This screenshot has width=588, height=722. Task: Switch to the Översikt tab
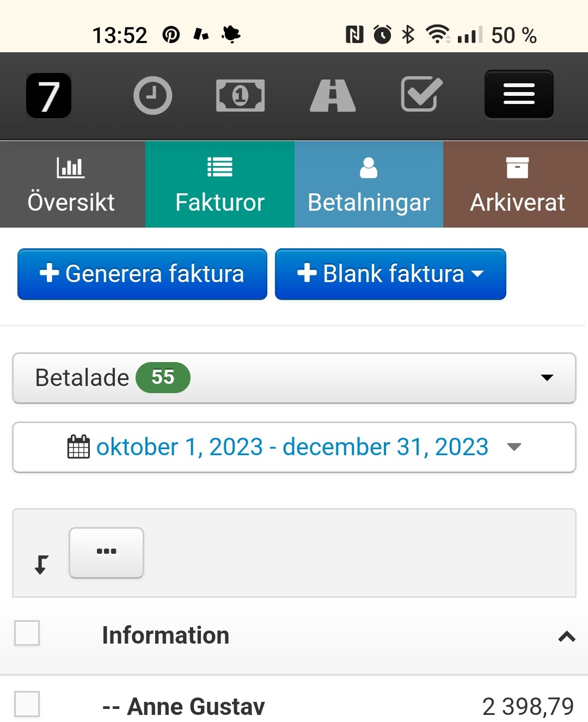tap(72, 185)
